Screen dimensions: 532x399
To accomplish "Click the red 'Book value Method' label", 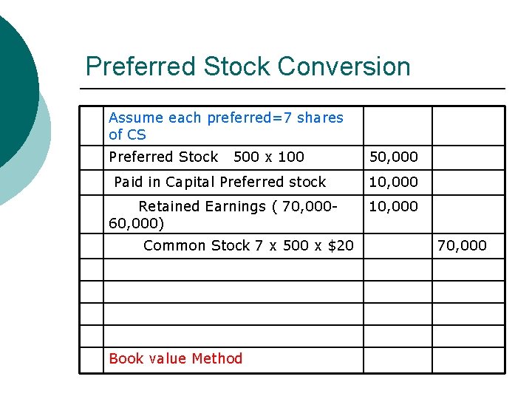I will (x=176, y=358).
